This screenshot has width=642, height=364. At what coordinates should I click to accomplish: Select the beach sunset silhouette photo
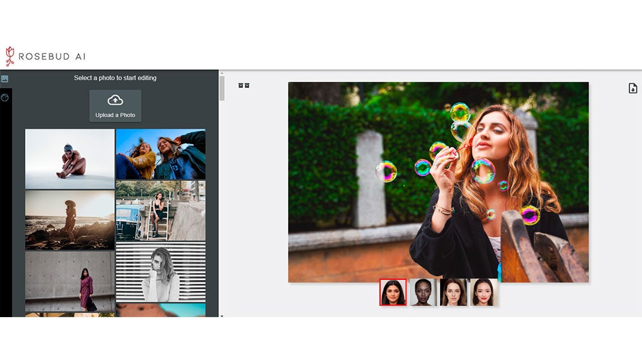click(x=70, y=220)
